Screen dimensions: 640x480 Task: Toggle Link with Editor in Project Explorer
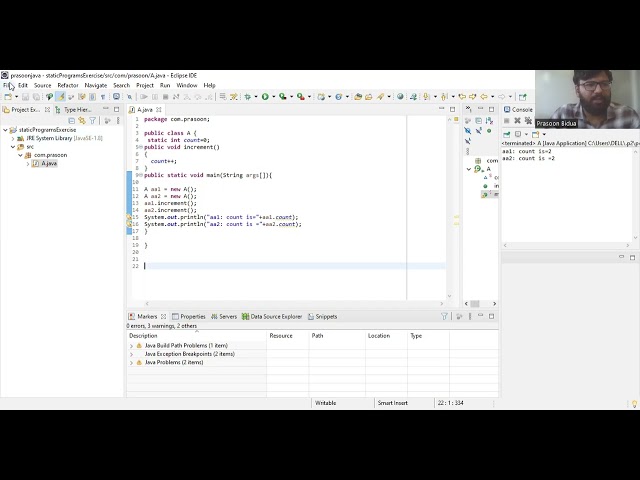82,120
